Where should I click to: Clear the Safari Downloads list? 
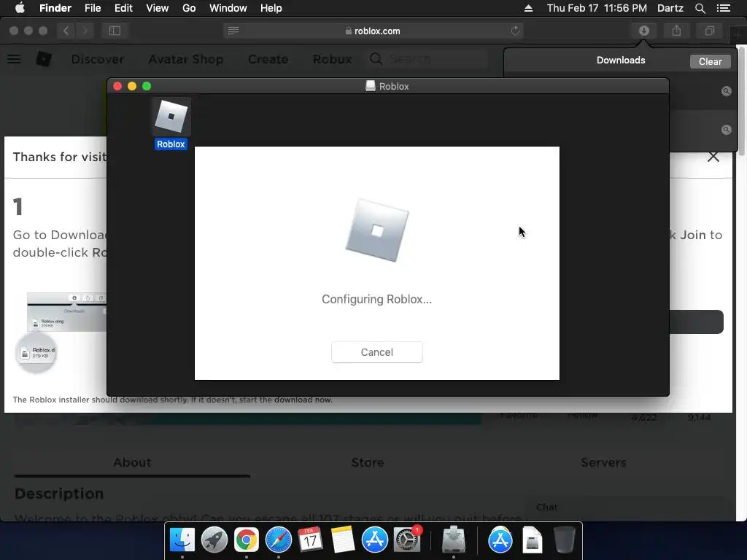(x=710, y=61)
